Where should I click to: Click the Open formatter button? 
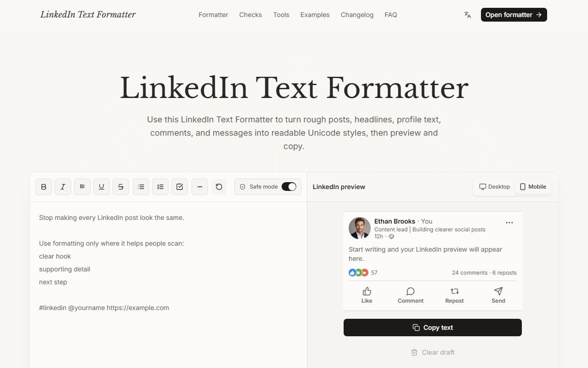[x=514, y=15]
